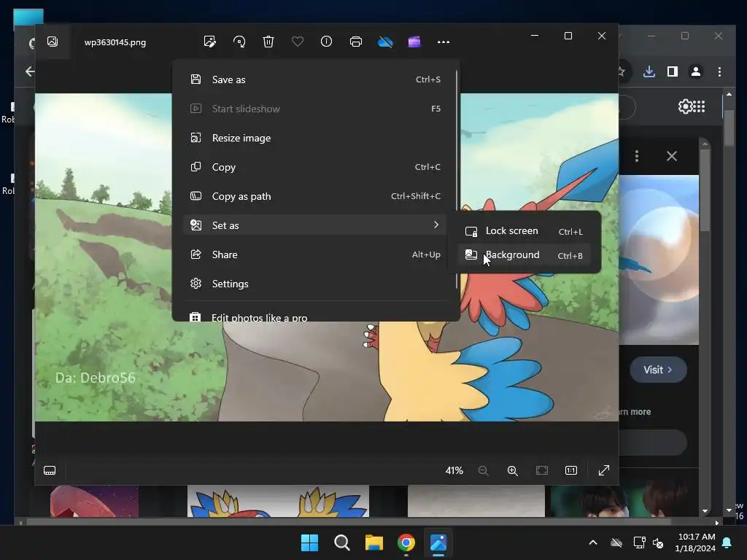
Task: Print the photo using the printer icon
Action: [356, 42]
